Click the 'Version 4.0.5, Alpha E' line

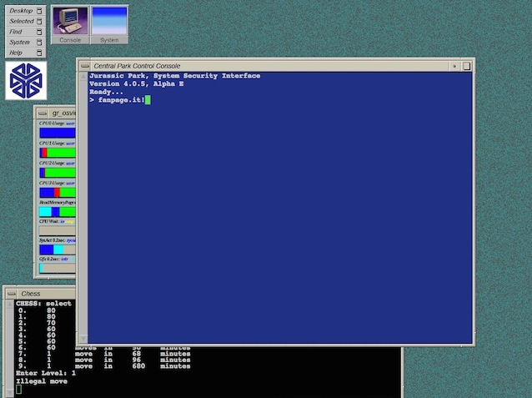coord(137,84)
